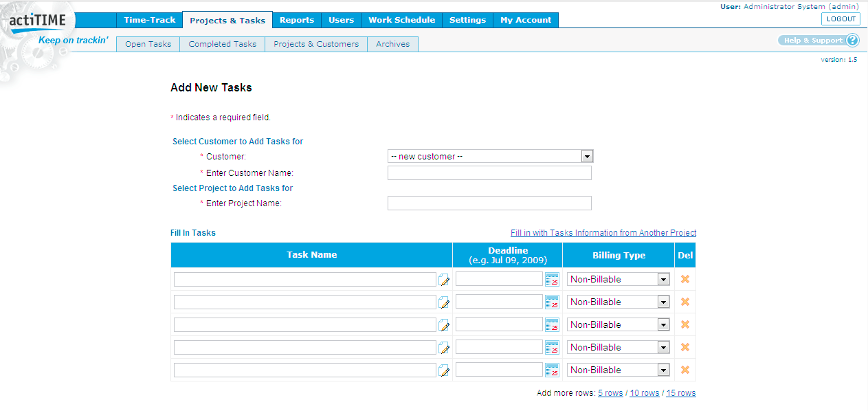Click the Help & Support question mark icon
868x411 pixels.
(852, 41)
